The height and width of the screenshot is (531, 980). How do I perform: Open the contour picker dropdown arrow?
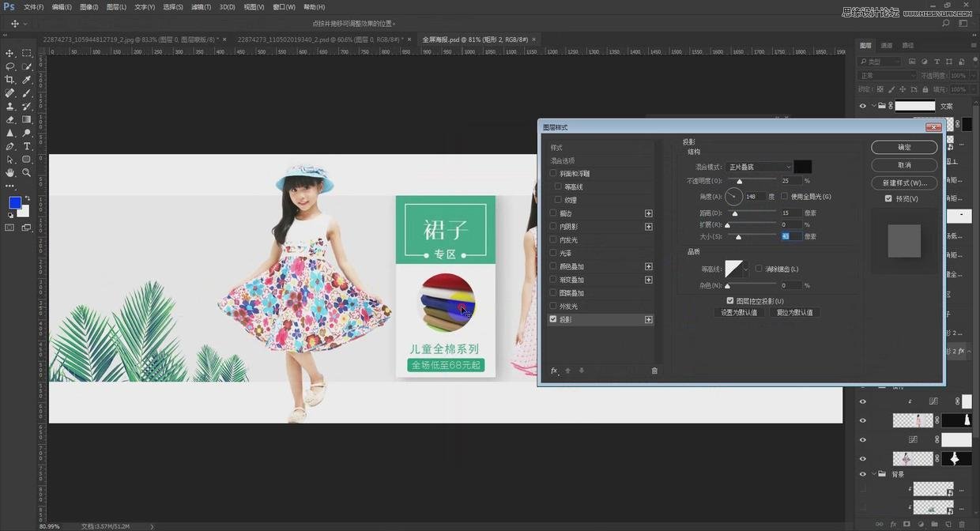point(746,269)
